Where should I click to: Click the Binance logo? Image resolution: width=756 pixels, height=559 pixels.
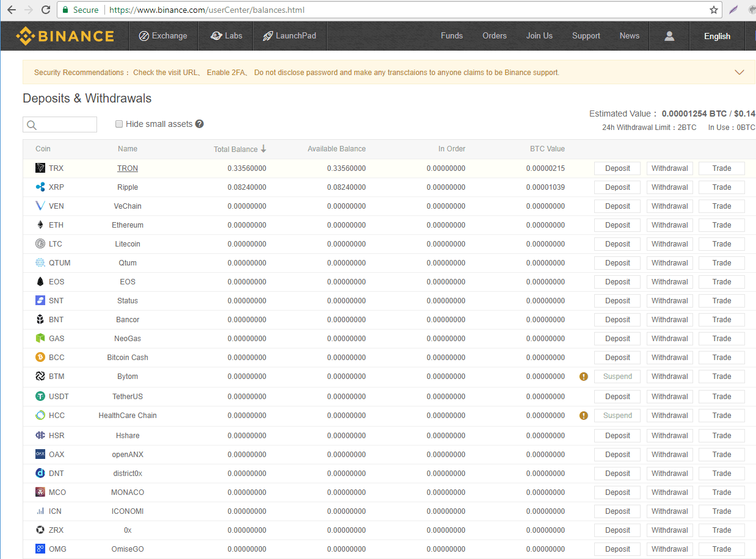tap(65, 36)
